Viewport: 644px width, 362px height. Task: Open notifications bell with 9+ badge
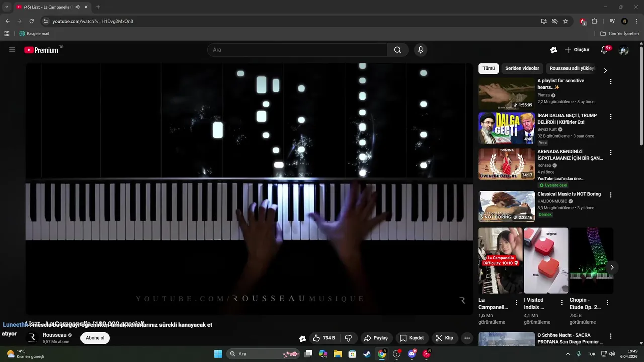(604, 50)
